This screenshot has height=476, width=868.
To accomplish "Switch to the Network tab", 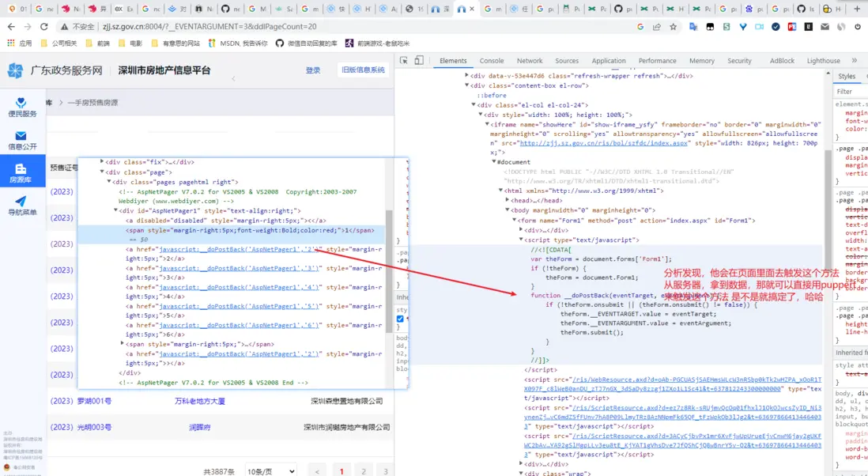I will [529, 61].
